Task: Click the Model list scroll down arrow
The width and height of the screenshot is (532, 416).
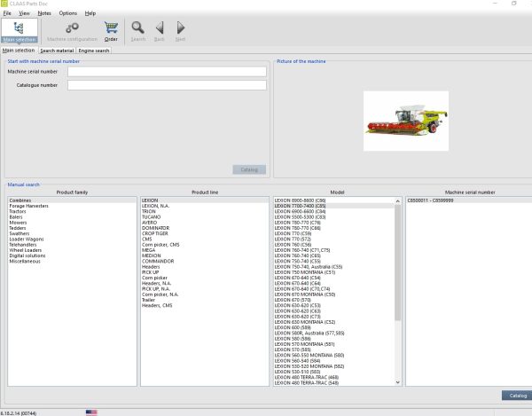Action: [x=397, y=382]
